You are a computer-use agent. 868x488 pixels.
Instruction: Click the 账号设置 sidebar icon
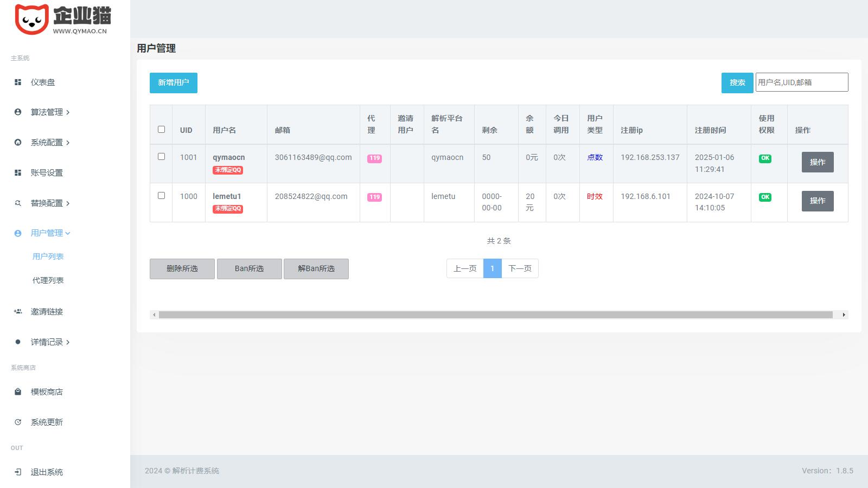pyautogui.click(x=18, y=173)
